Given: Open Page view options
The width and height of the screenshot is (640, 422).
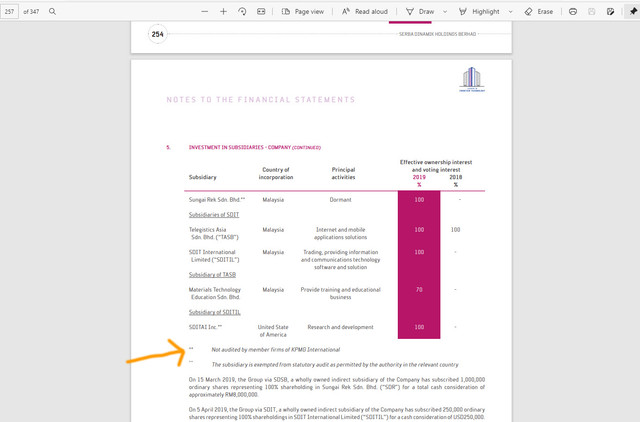Looking at the screenshot, I should tap(303, 11).
